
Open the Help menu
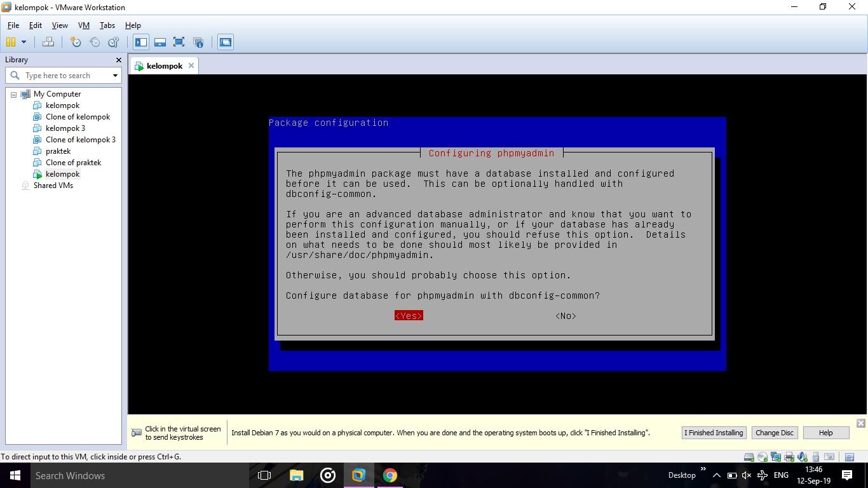133,25
